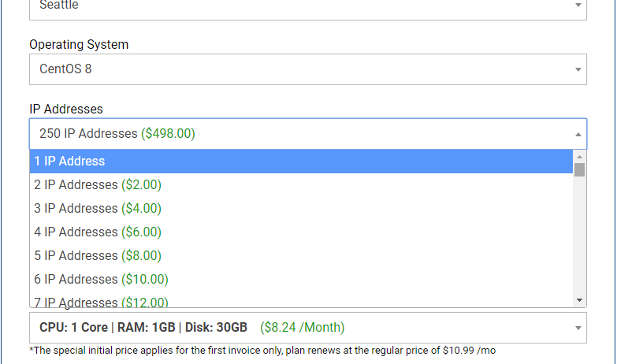Click the IP list scrollbar up arrow

click(579, 155)
